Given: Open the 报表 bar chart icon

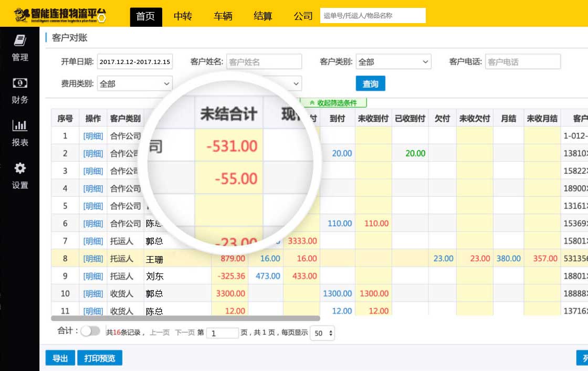Looking at the screenshot, I should point(20,126).
